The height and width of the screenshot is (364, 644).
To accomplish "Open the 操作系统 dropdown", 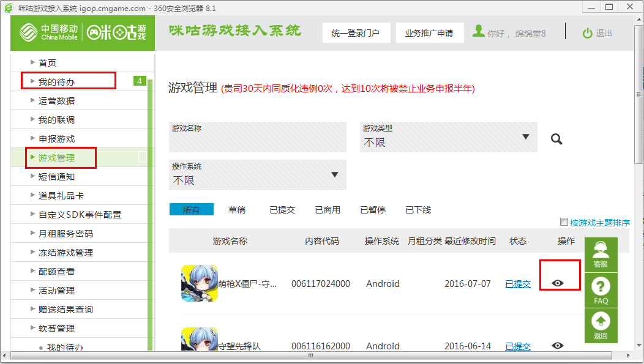I will pyautogui.click(x=258, y=175).
